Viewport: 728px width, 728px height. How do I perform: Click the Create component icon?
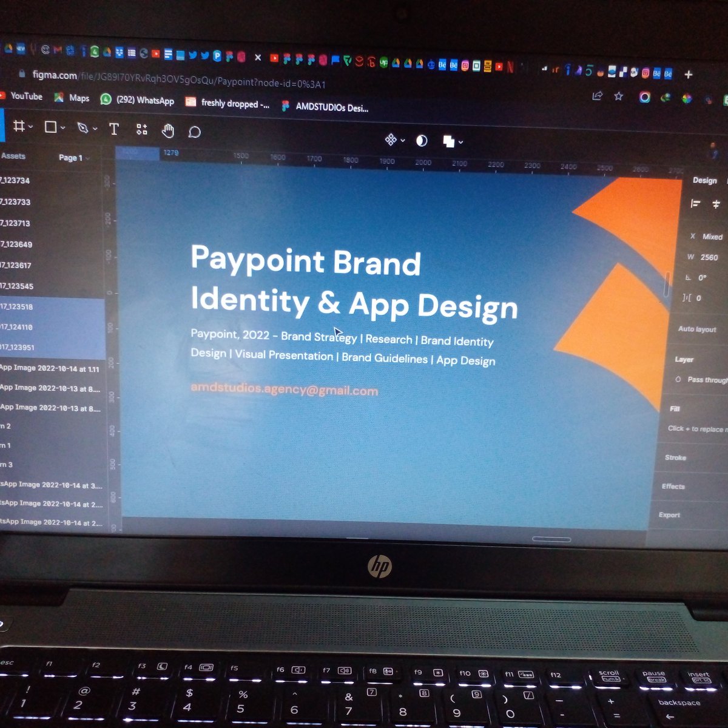click(391, 140)
